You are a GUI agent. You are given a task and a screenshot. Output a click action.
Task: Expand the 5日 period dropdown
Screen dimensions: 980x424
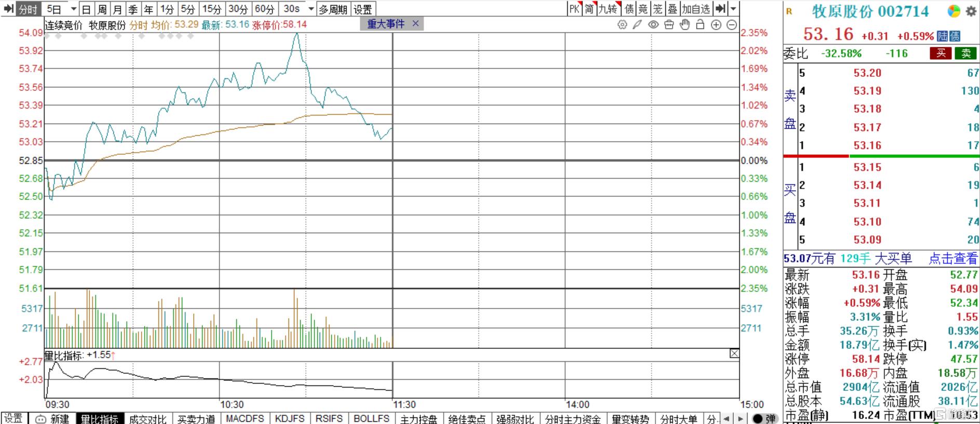coord(73,9)
